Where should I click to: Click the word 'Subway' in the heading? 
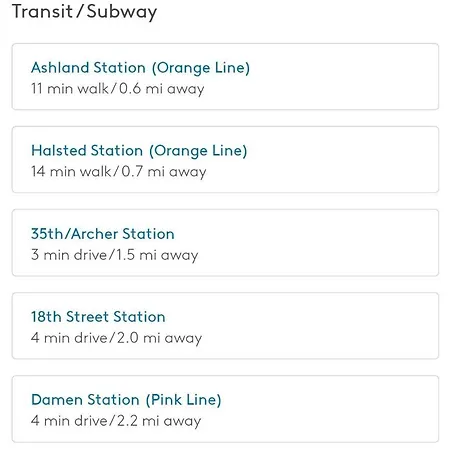(122, 12)
